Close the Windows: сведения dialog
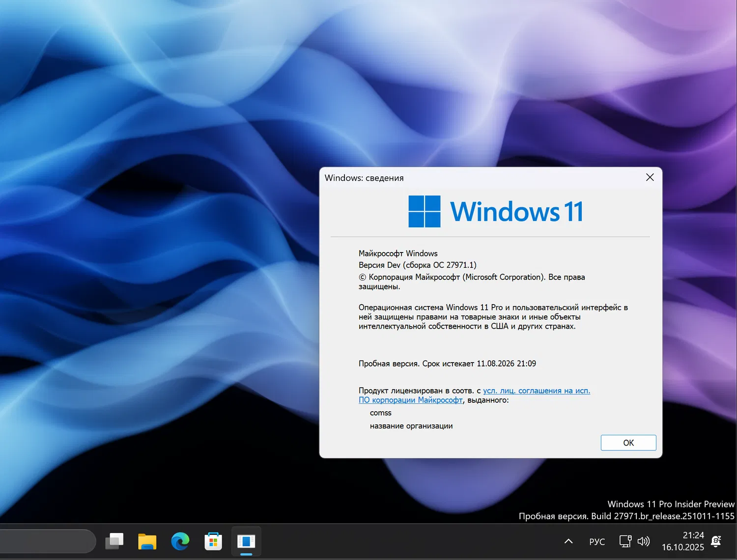Viewport: 737px width, 560px height. [x=650, y=177]
